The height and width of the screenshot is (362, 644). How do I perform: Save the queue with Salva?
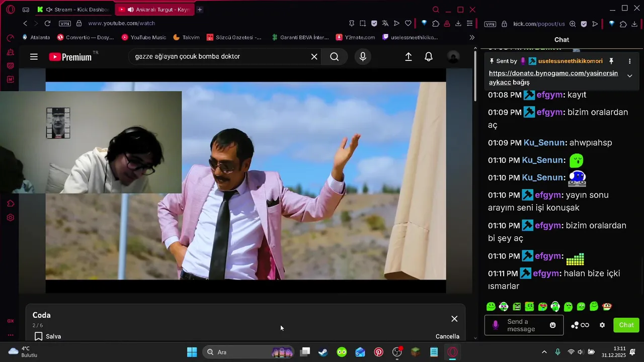(x=48, y=336)
